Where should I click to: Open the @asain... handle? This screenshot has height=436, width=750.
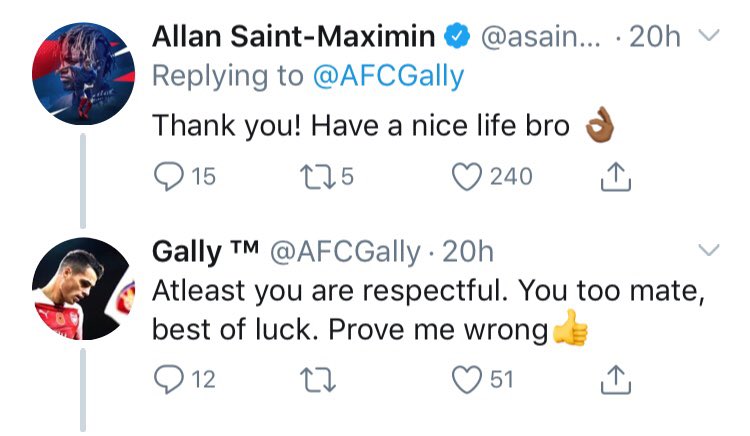[540, 36]
